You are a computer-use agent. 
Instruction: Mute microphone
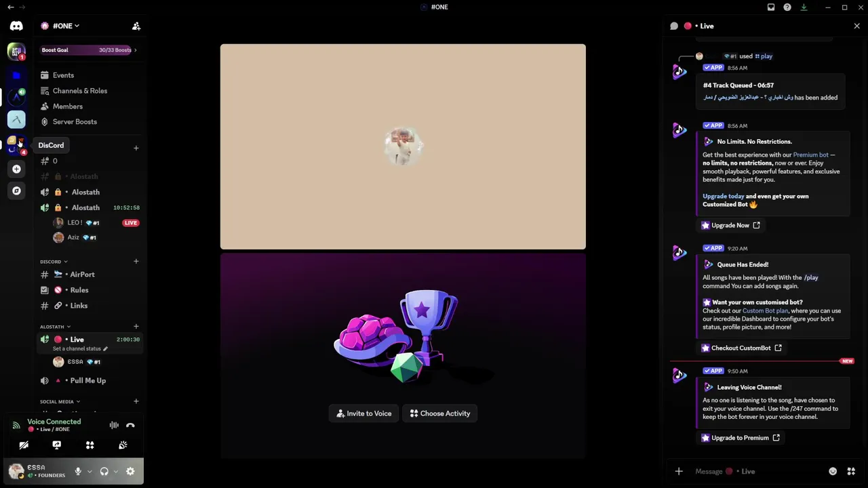[x=78, y=472]
